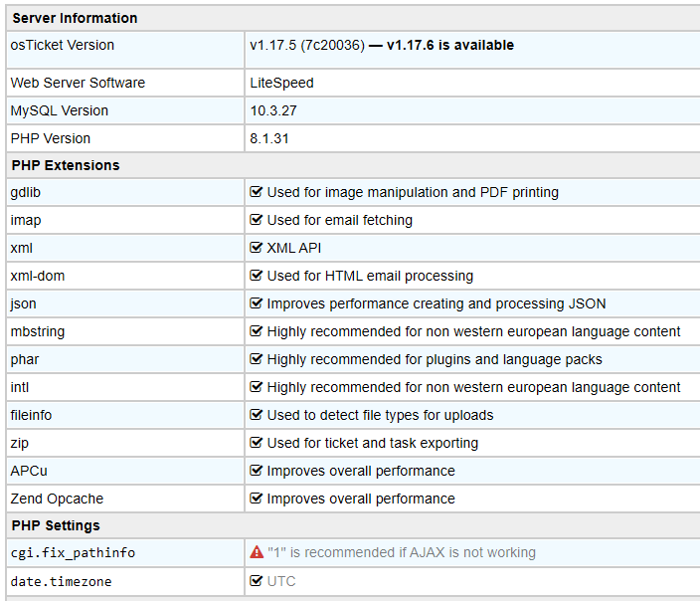
Task: Click the red warning icon for cgi.fix_pathinfo
Action: pos(257,552)
